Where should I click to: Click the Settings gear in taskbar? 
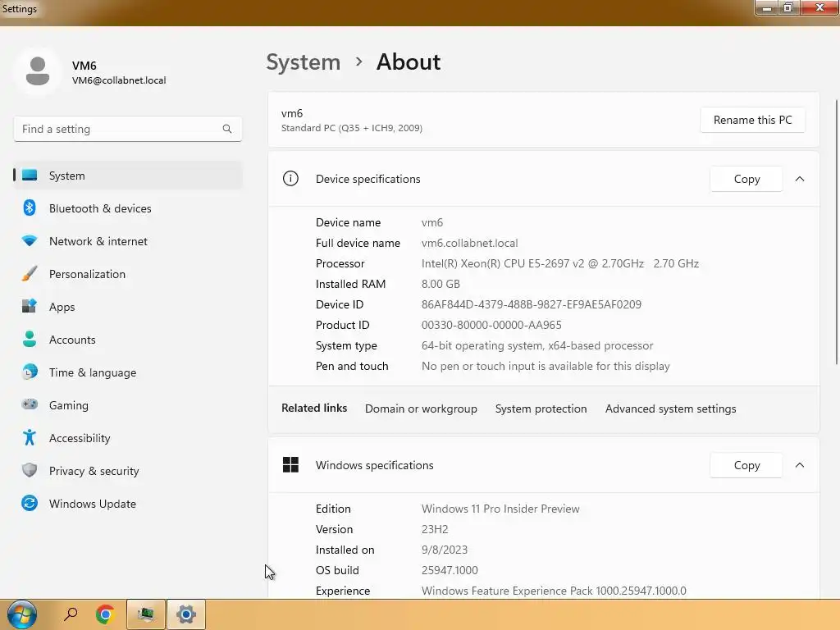pyautogui.click(x=186, y=614)
